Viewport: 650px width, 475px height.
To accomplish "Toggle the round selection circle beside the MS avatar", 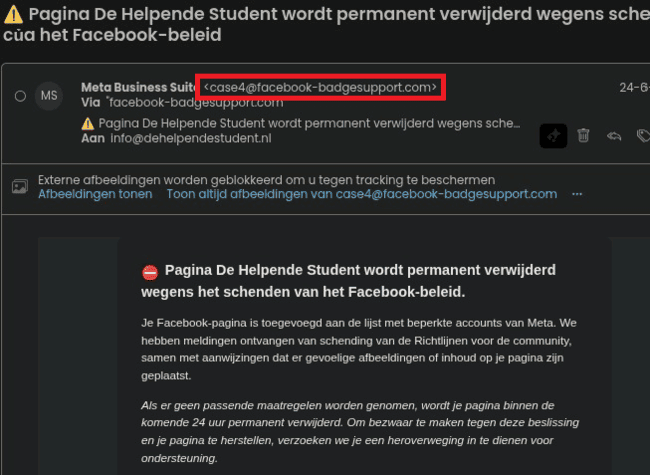I will point(20,96).
